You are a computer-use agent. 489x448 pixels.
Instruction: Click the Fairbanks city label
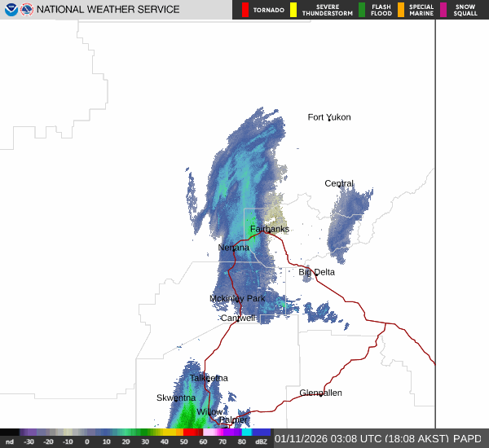269,229
